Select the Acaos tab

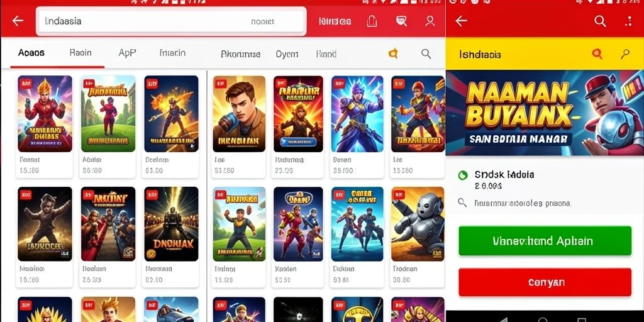pyautogui.click(x=31, y=53)
